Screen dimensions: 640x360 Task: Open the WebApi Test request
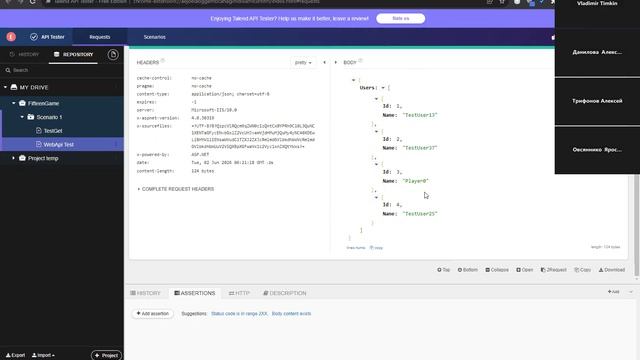tap(58, 144)
